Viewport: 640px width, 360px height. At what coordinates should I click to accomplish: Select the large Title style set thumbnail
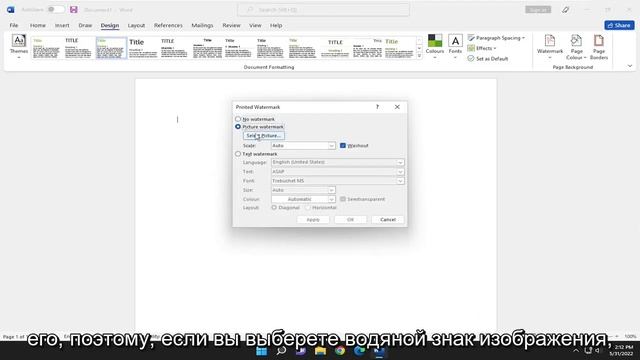[143, 48]
